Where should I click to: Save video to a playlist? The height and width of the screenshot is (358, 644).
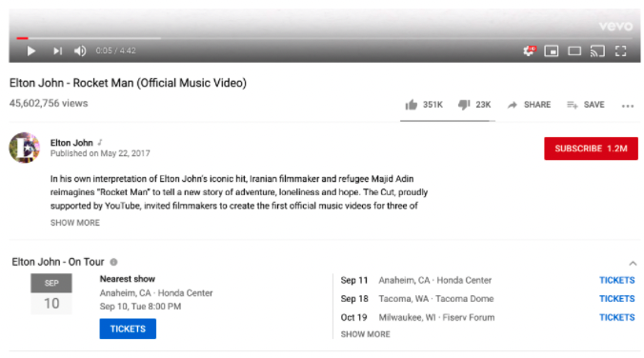(586, 105)
